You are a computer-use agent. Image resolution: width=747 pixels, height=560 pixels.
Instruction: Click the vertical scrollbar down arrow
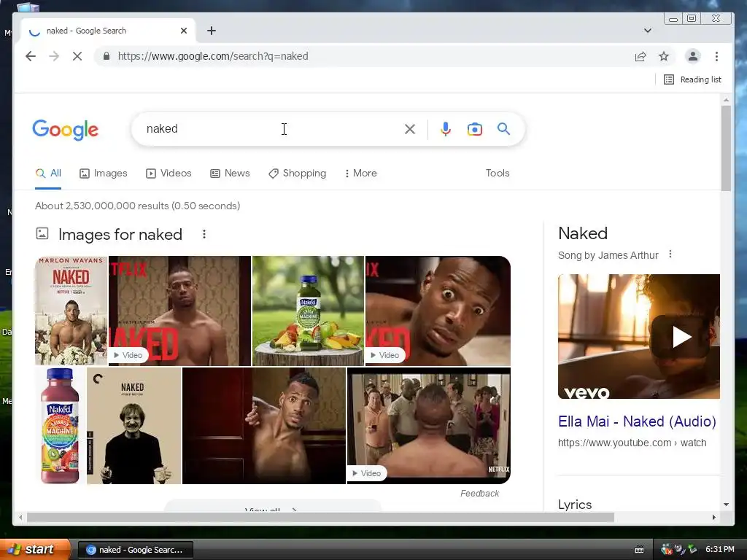[726, 505]
